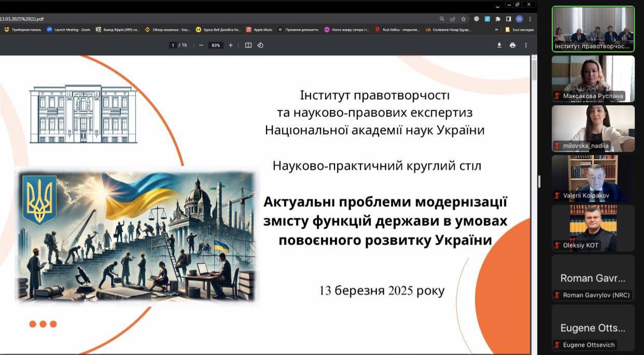The width and height of the screenshot is (644, 355).
Task: Click the PDF vertical scrollbar thumb
Action: coord(534,70)
